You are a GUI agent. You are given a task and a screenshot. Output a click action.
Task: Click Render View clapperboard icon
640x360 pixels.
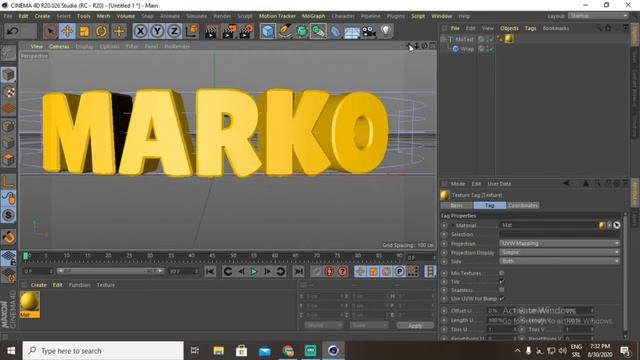(211, 31)
